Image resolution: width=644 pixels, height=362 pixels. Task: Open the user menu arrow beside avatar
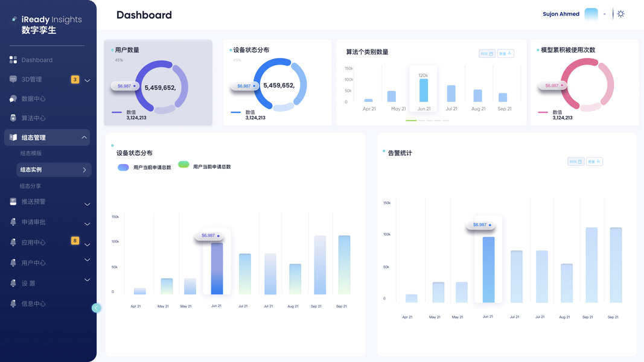(604, 14)
